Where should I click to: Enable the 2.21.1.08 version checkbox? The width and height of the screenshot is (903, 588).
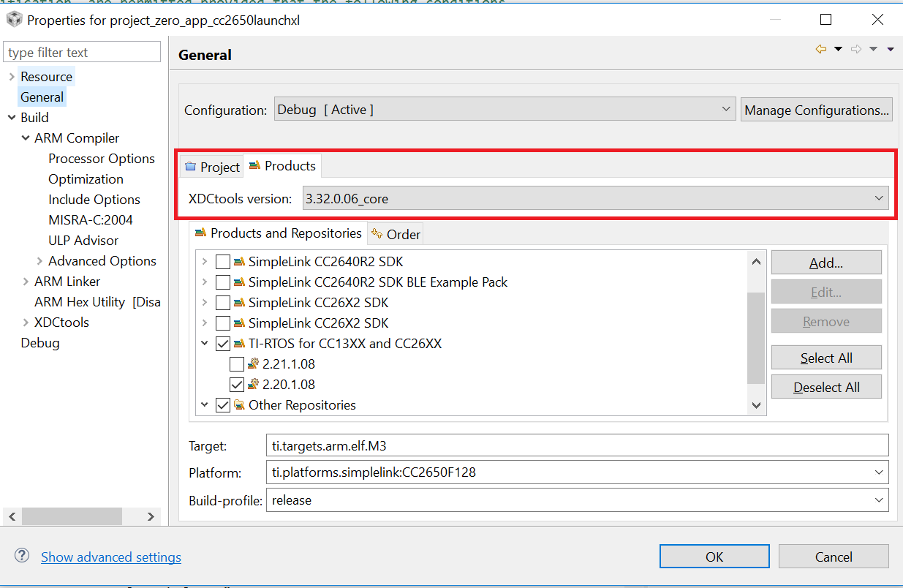tap(237, 363)
